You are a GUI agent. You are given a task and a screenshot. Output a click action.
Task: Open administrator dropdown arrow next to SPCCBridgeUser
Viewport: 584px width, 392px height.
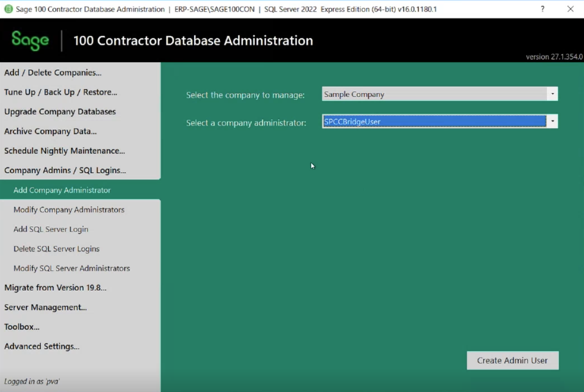pyautogui.click(x=553, y=121)
